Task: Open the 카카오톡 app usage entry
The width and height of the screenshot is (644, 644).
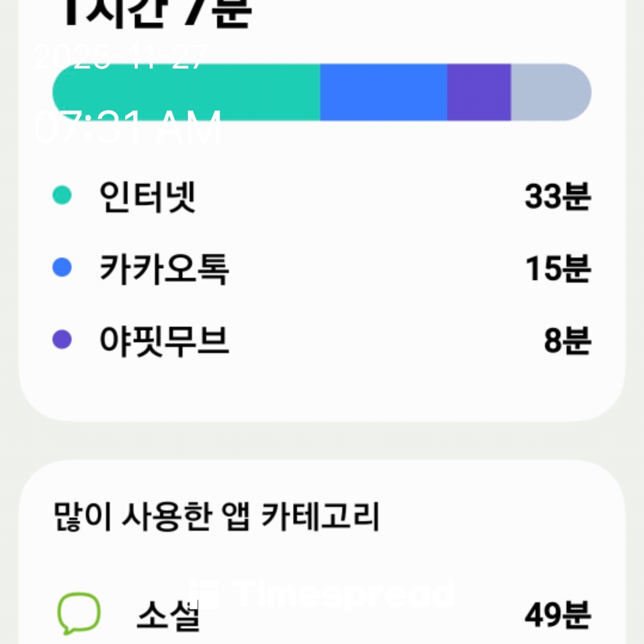Action: 164,269
